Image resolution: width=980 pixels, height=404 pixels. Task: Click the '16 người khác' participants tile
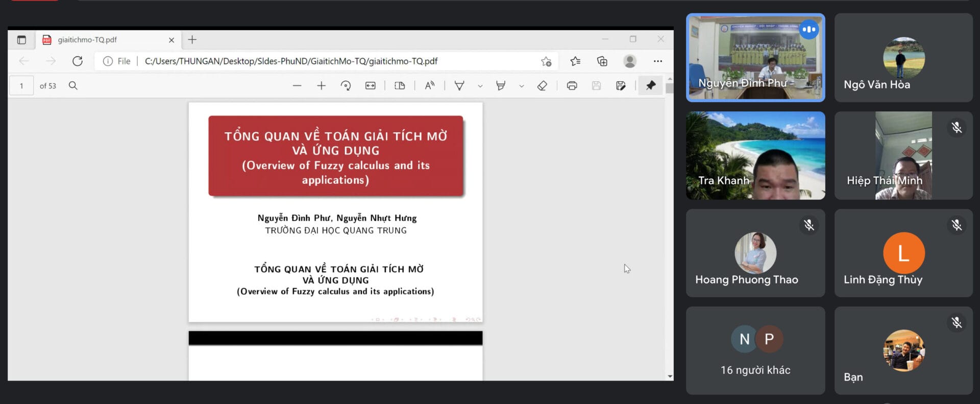coord(755,350)
